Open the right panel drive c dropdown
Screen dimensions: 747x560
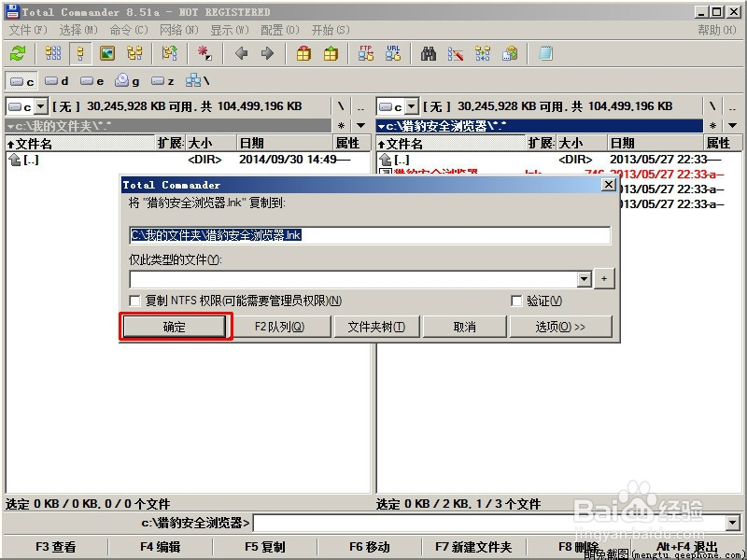point(412,106)
